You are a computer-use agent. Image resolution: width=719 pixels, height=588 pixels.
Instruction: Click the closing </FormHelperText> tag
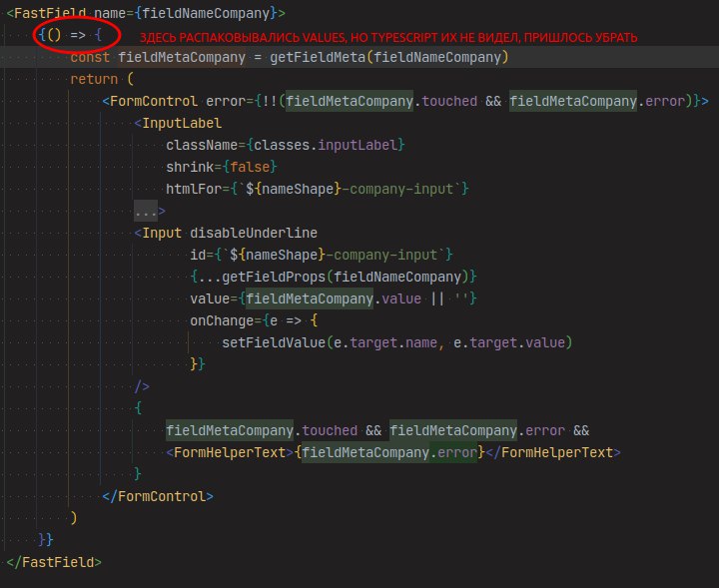coord(553,453)
